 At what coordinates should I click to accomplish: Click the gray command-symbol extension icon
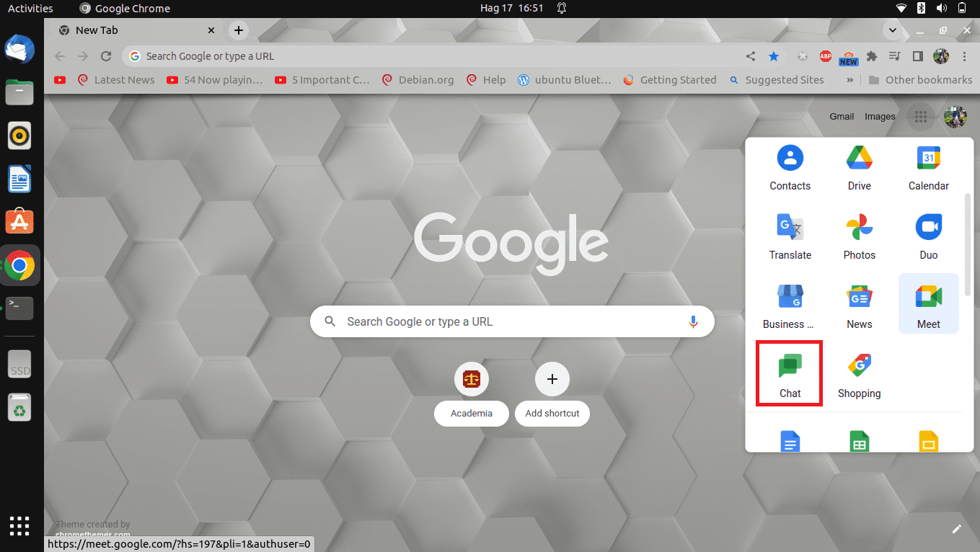click(803, 56)
